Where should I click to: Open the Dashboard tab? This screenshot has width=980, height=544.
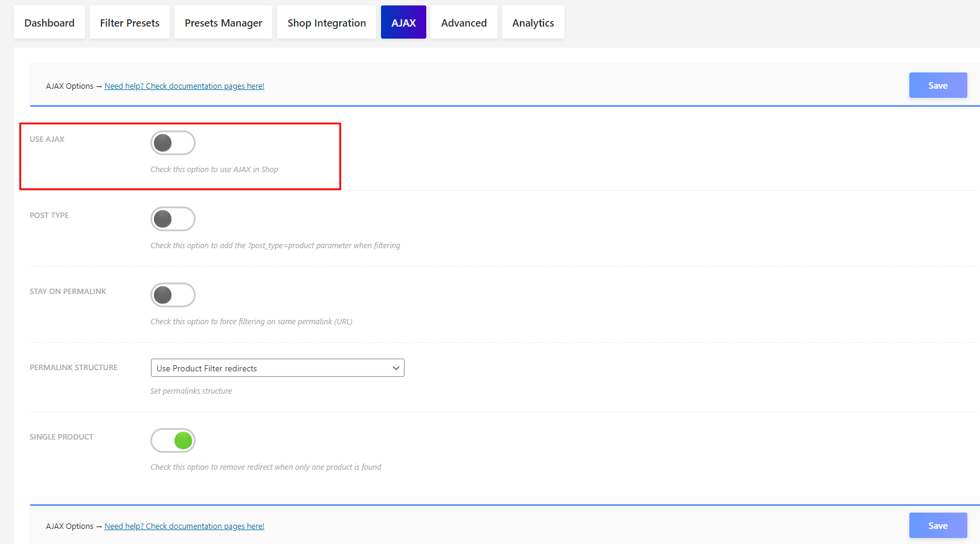50,22
